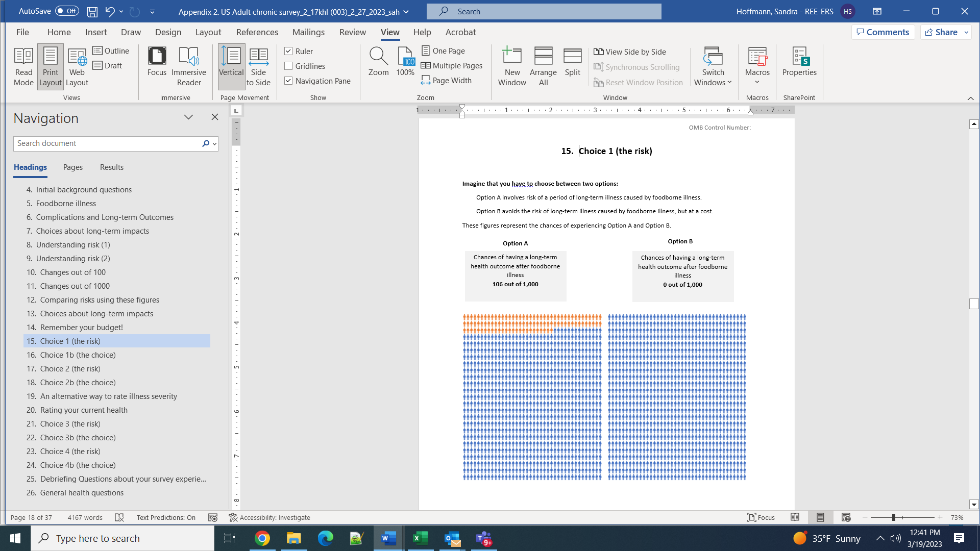Click the Focus icon in ribbon
This screenshot has width=980, height=551.
coord(157,61)
